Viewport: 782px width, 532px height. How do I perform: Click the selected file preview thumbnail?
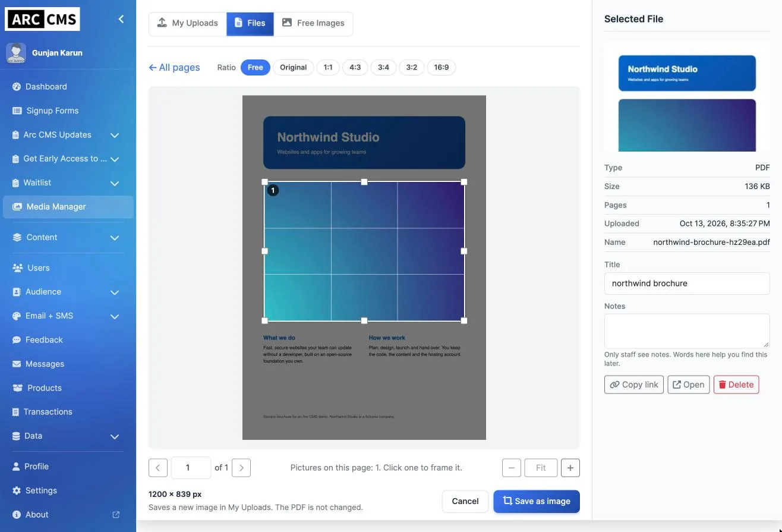[x=687, y=97]
